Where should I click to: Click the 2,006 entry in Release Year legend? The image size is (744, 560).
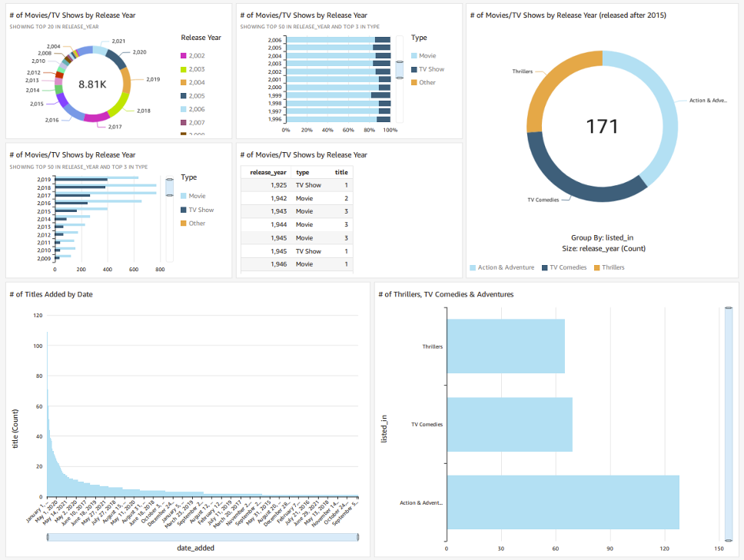[x=193, y=109]
